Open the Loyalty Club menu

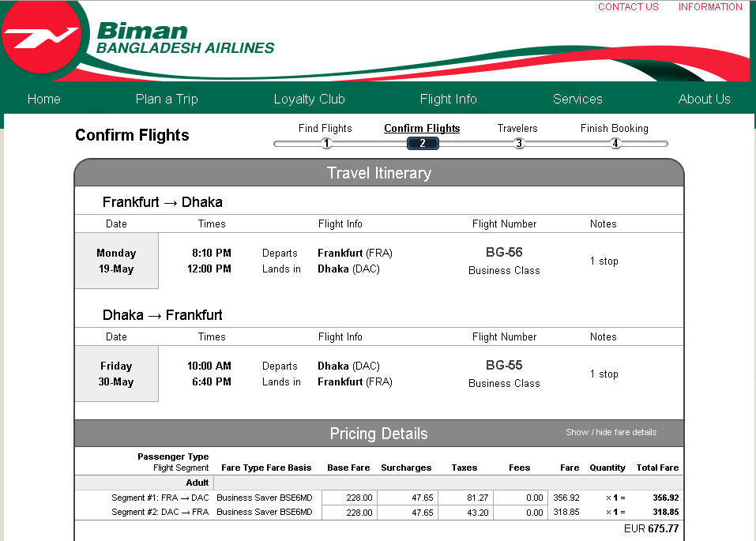point(309,99)
